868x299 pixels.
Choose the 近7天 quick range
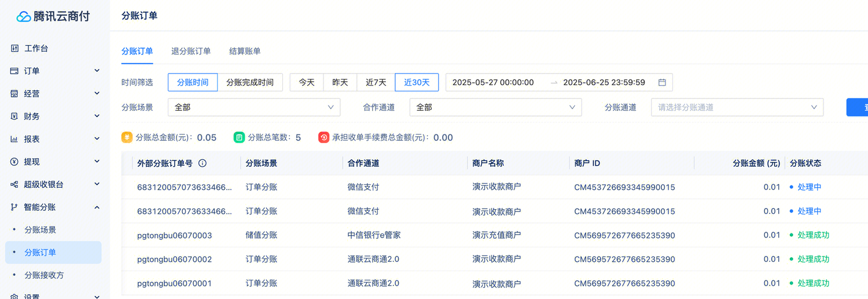376,82
